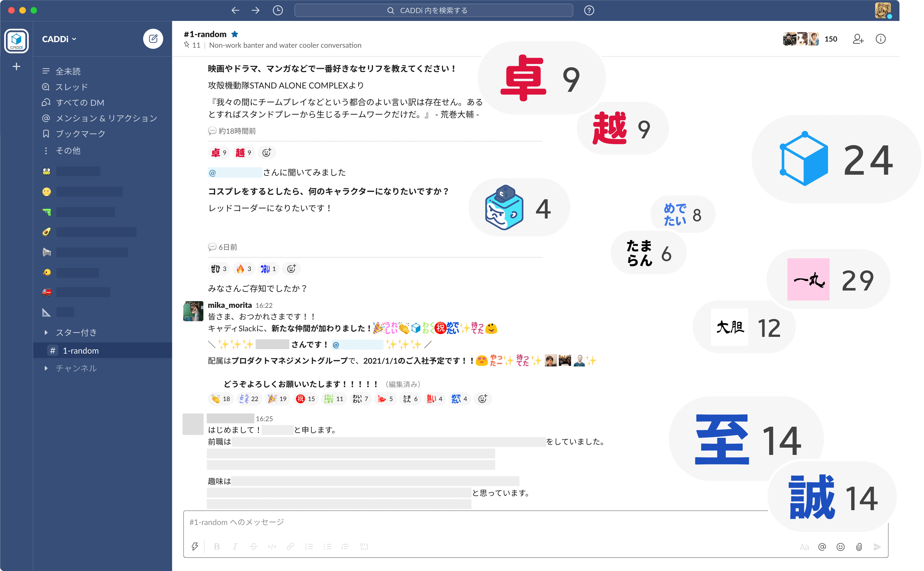
Task: Open the help question mark icon
Action: point(589,11)
